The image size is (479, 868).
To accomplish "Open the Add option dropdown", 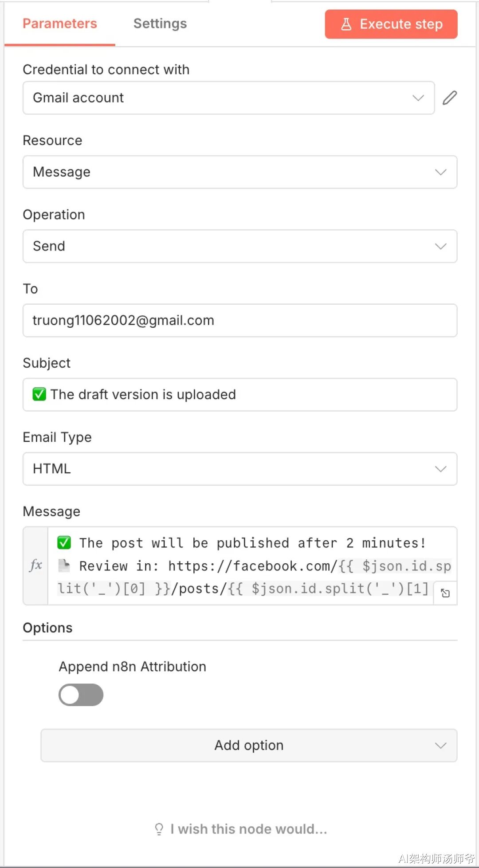I will (x=248, y=745).
